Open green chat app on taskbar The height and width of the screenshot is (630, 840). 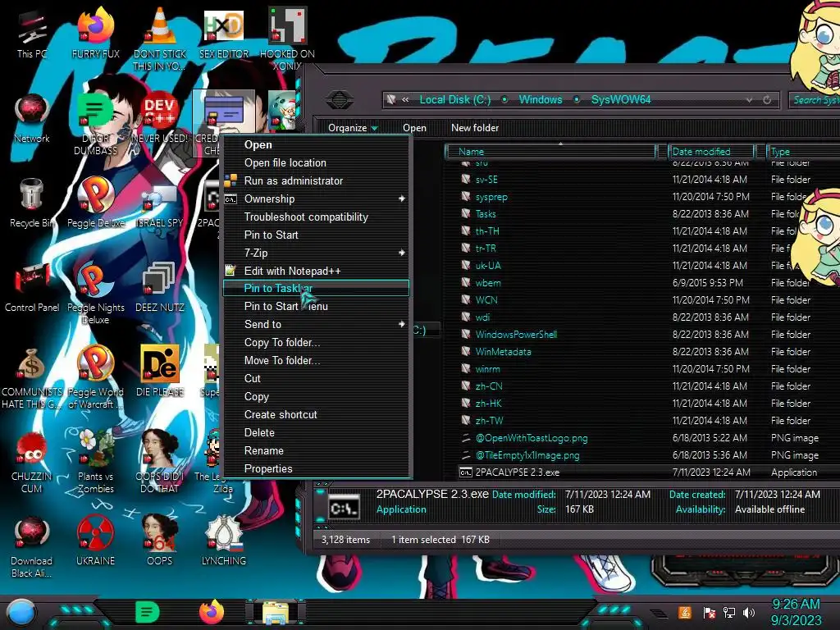pyautogui.click(x=148, y=612)
